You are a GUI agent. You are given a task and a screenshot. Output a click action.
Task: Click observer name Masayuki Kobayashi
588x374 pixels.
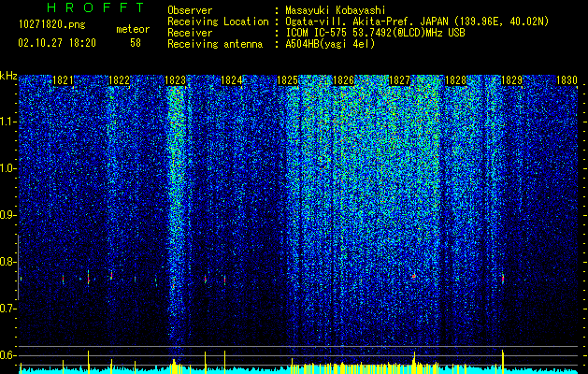[336, 10]
